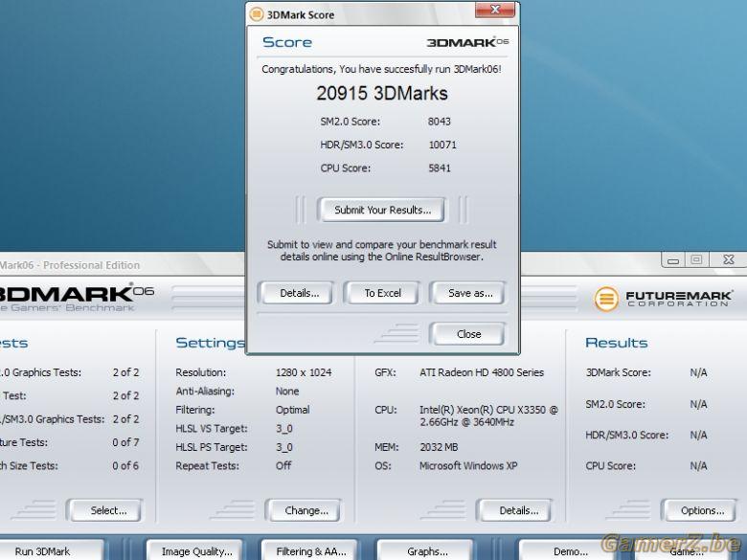This screenshot has height=560, width=747.
Task: Click the MEM value 2032 MB
Action: coord(439,447)
